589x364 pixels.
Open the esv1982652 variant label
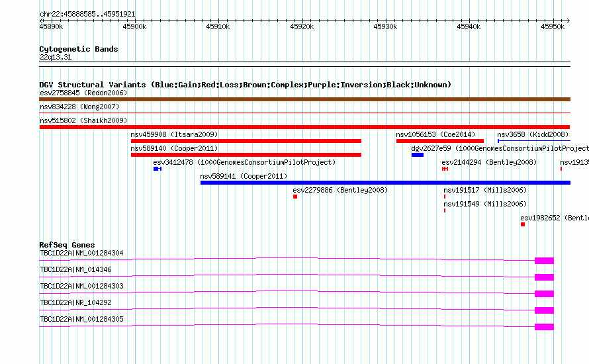555,218
